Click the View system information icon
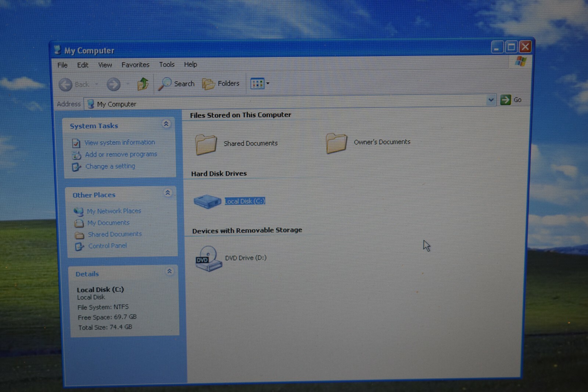The image size is (588, 392). (x=76, y=143)
